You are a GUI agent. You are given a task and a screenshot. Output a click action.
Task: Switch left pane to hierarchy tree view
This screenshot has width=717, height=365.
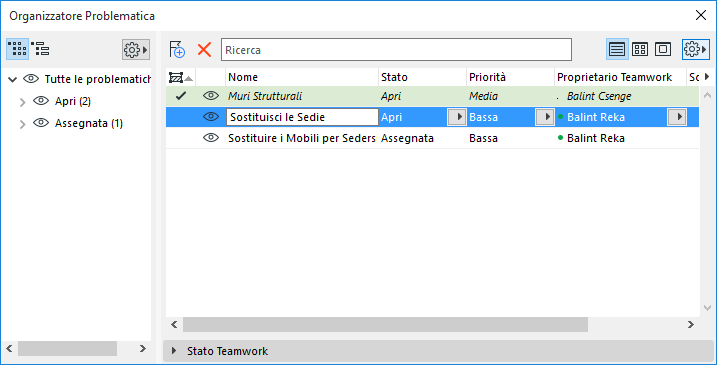(41, 49)
